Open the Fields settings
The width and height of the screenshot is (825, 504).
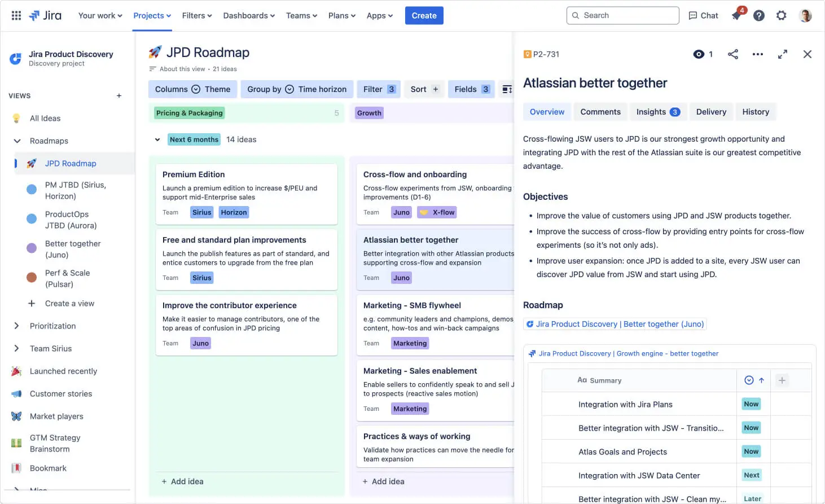471,89
